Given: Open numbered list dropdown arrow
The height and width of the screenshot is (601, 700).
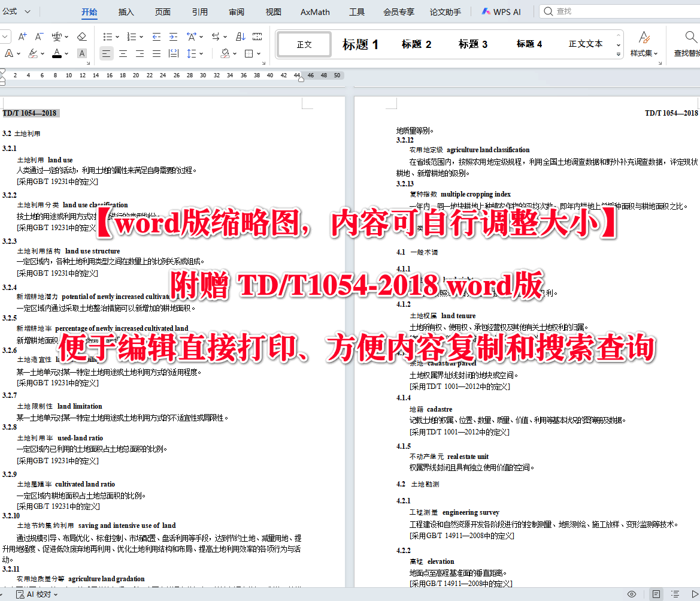Looking at the screenshot, I should 141,37.
